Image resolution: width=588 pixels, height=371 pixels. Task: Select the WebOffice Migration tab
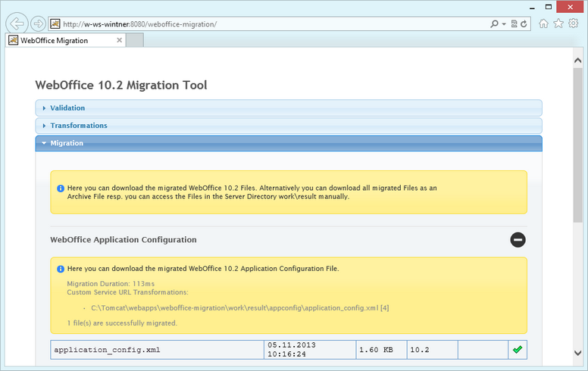65,40
